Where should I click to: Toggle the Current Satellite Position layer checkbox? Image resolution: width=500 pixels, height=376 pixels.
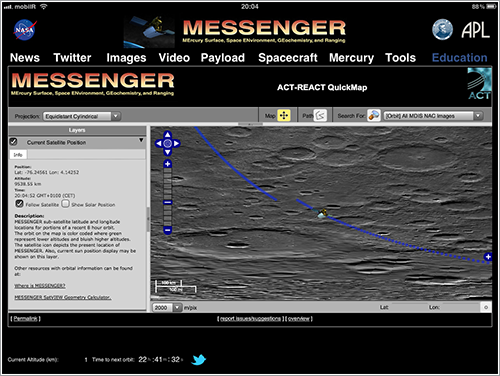coord(13,142)
